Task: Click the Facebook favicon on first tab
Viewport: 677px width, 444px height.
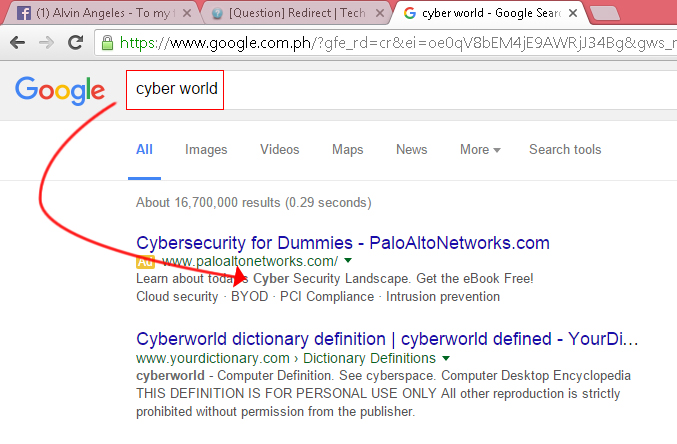Action: pyautogui.click(x=24, y=13)
